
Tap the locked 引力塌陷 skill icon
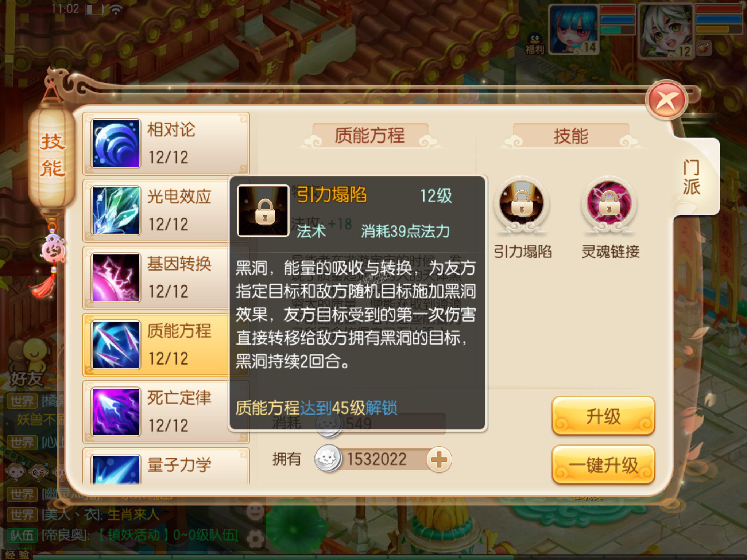tap(522, 204)
